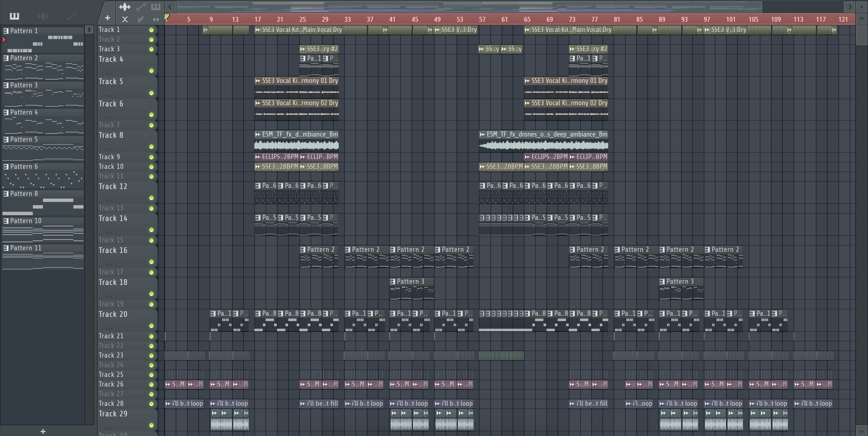
Task: Select first ECLIPS BPM clip on Track 9
Action: pos(277,157)
